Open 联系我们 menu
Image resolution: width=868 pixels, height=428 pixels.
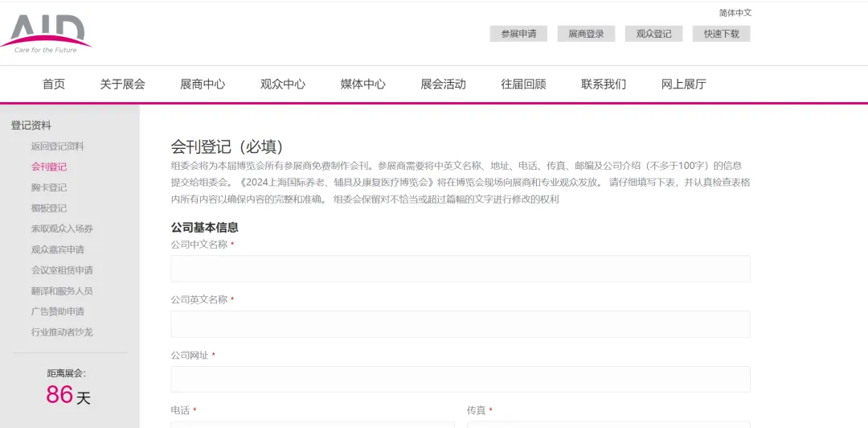click(x=604, y=84)
